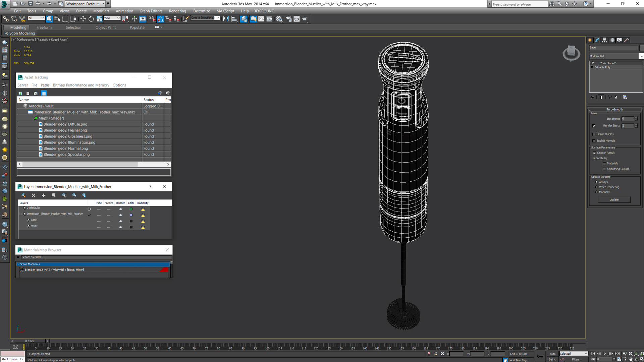Click Add Selected Objects plus icon in Layer dialog

[44, 195]
